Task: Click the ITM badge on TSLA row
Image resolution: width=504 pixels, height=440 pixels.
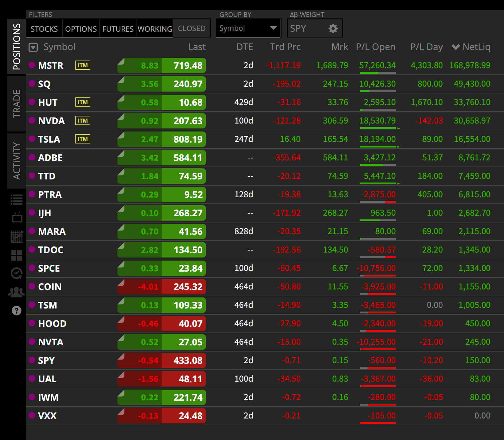Action: (83, 139)
